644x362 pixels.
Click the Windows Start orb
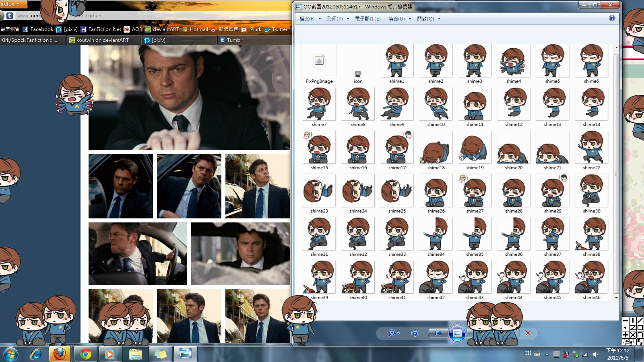(11, 354)
